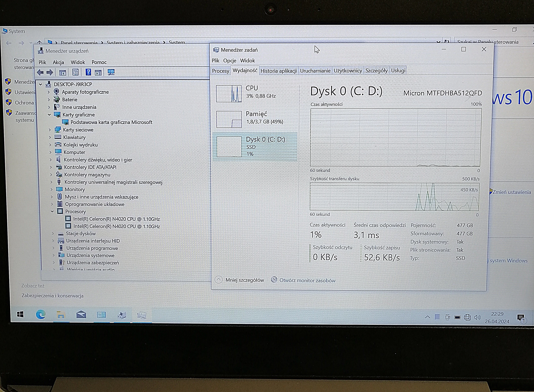Click Mniej szczegółów button
This screenshot has height=392, width=534.
point(240,280)
